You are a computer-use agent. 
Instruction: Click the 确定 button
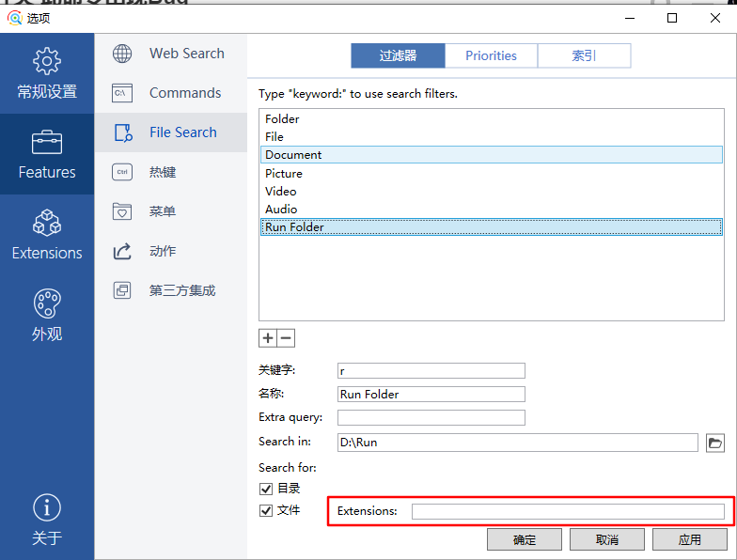click(525, 539)
